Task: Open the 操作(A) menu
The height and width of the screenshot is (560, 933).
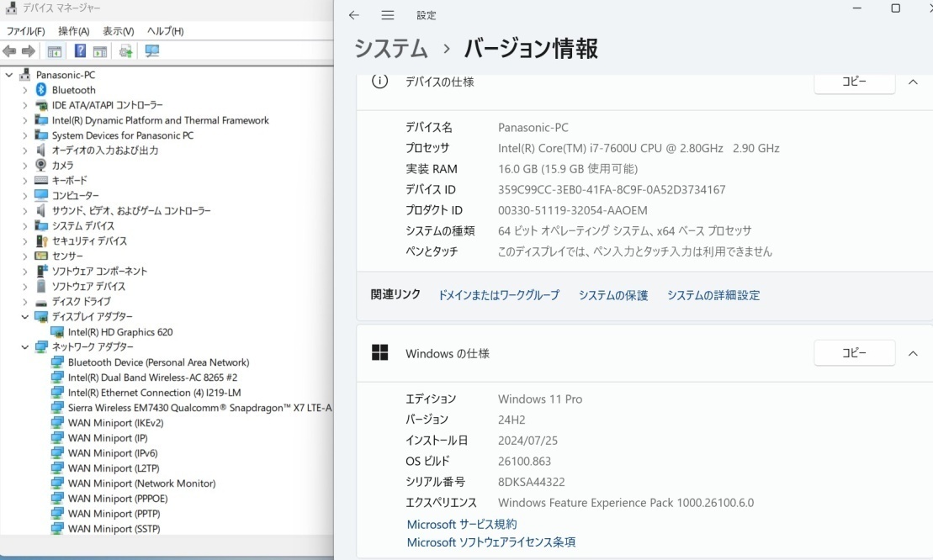Action: coord(73,31)
